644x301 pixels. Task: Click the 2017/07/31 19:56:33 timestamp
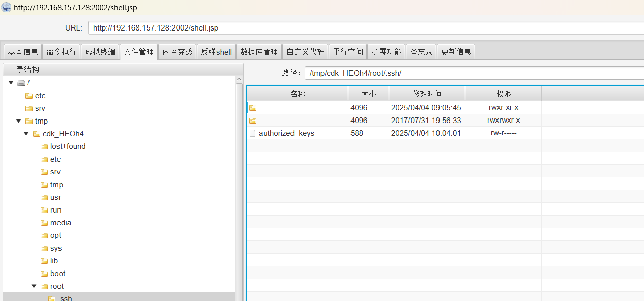coord(426,121)
